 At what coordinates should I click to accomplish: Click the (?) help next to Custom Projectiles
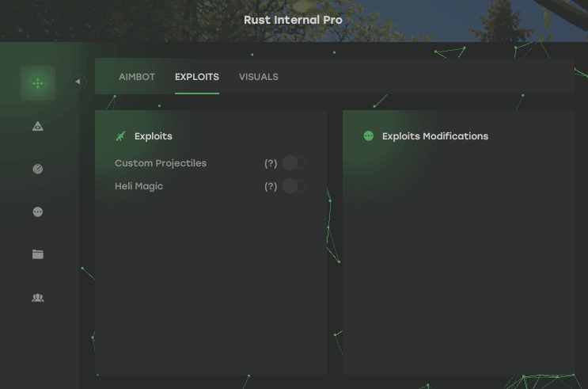click(x=271, y=163)
